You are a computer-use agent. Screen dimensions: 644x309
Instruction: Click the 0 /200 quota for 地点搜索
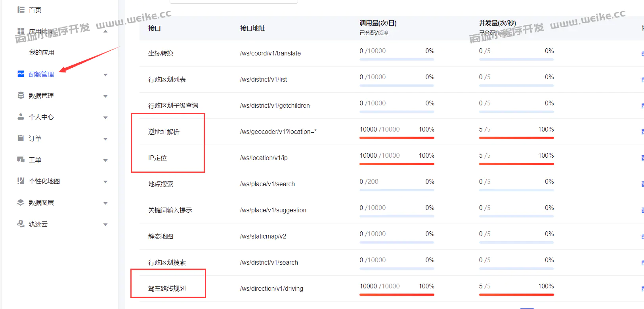coord(369,181)
